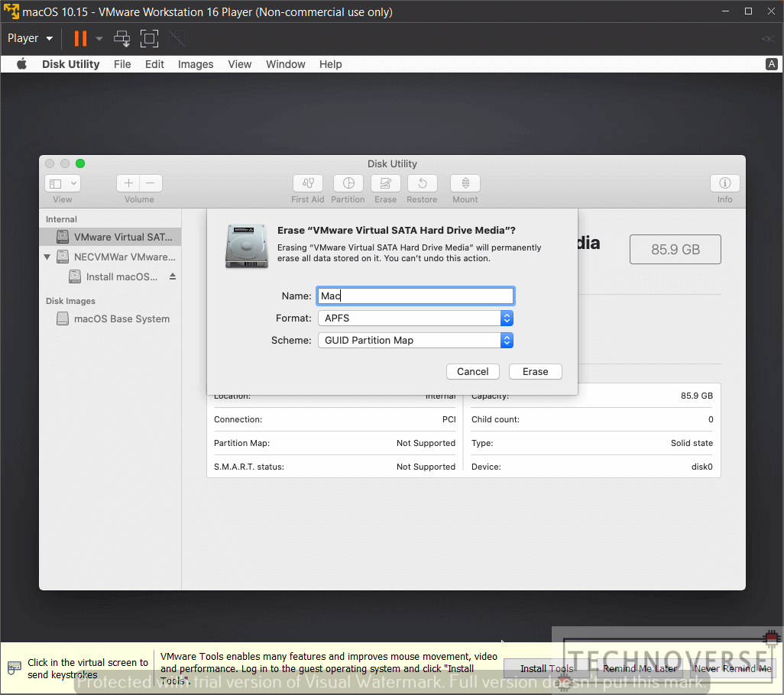Screen dimensions: 784x695
Task: Open the Scheme GUID Partition Map dropdown
Action: coord(416,341)
